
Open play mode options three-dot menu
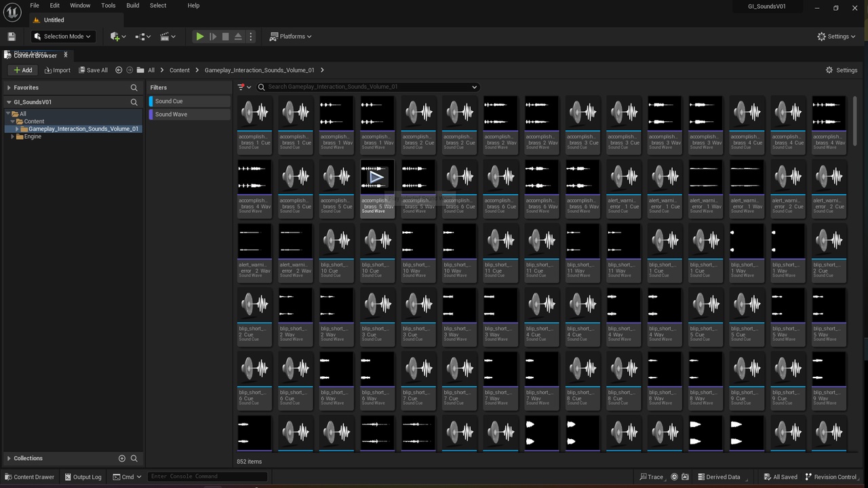(251, 37)
